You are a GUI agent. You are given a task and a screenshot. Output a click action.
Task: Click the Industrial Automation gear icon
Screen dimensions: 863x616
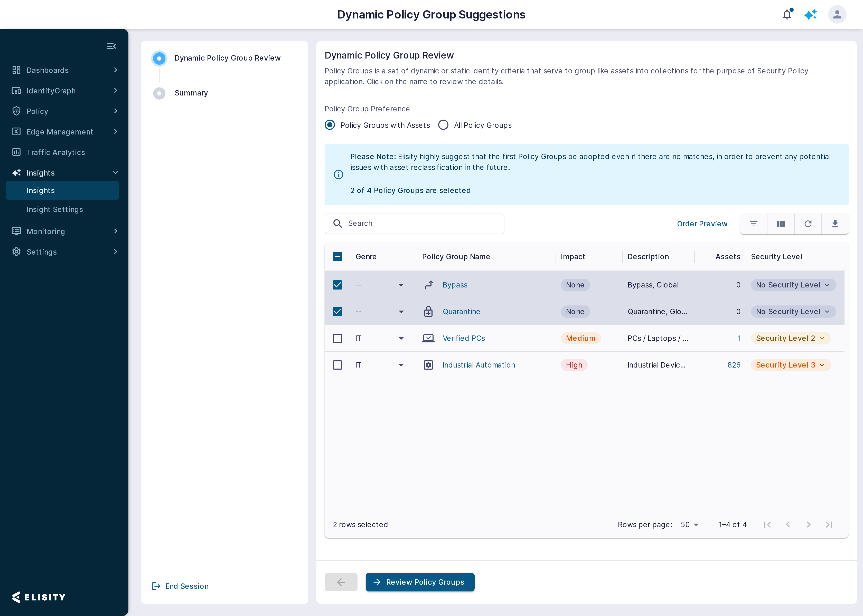click(x=428, y=365)
